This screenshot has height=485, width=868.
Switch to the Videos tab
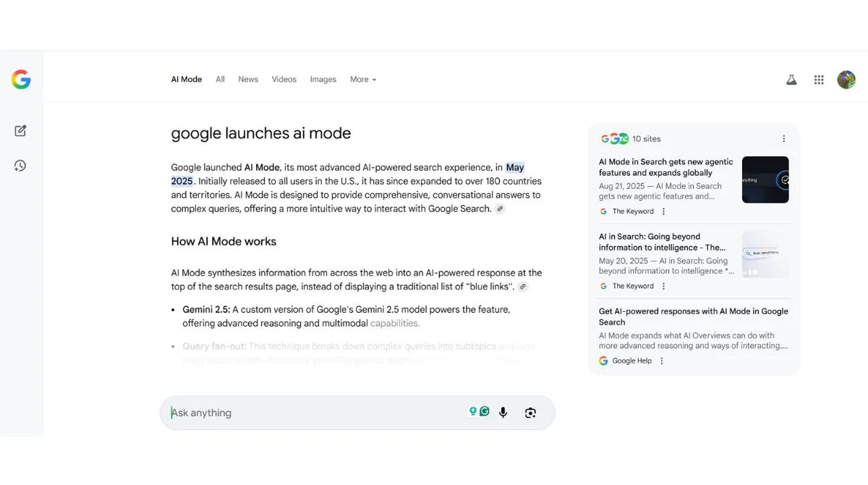(x=284, y=80)
